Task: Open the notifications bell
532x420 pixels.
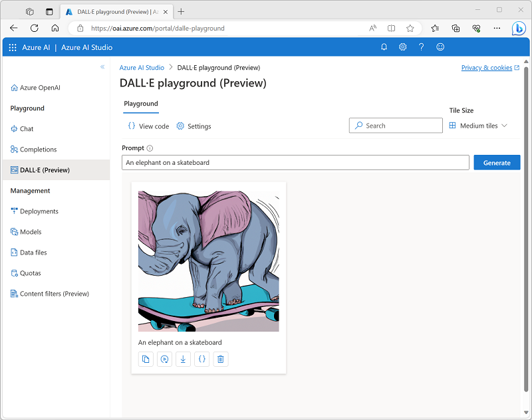Action: (x=384, y=47)
